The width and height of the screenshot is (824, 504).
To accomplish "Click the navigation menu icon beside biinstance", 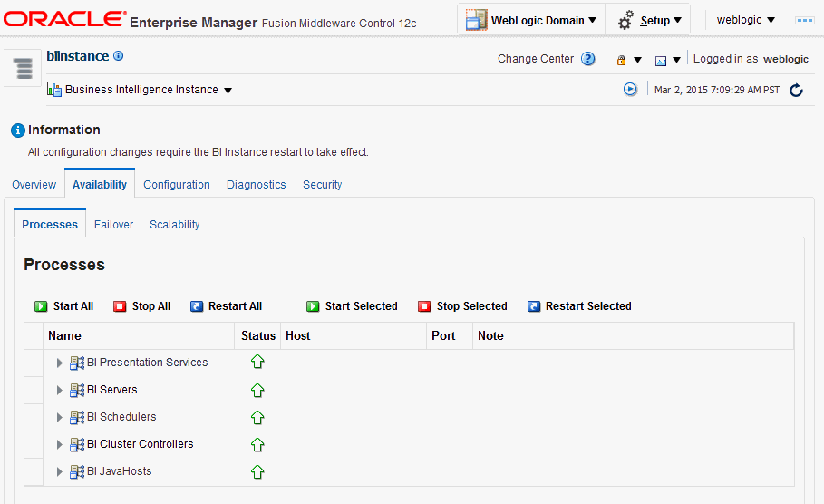I will tap(24, 68).
